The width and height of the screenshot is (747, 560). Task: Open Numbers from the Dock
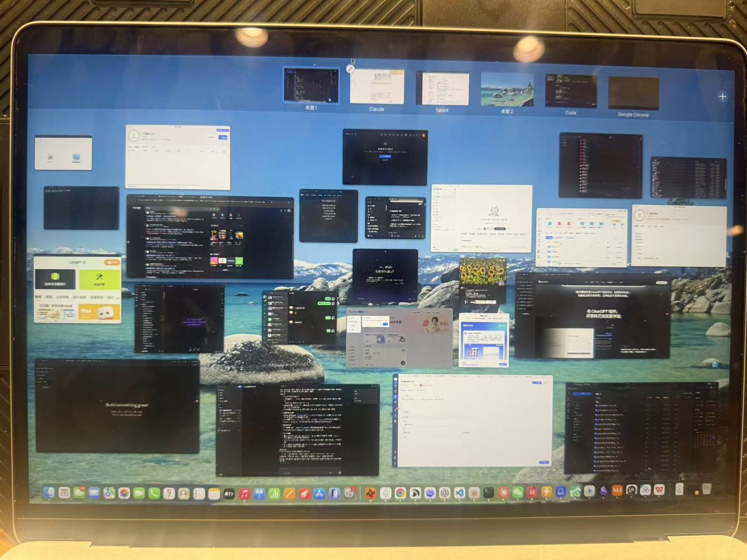click(x=274, y=494)
